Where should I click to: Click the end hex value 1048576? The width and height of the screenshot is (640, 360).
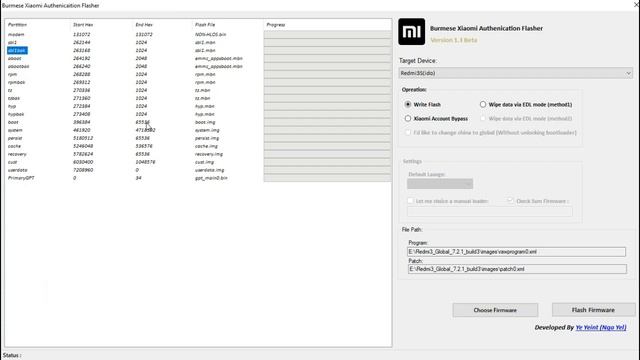[145, 162]
